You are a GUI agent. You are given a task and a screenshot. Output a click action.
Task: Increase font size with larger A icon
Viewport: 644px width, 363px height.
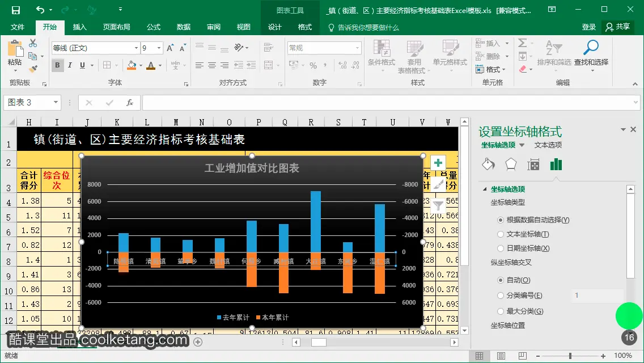coord(170,48)
